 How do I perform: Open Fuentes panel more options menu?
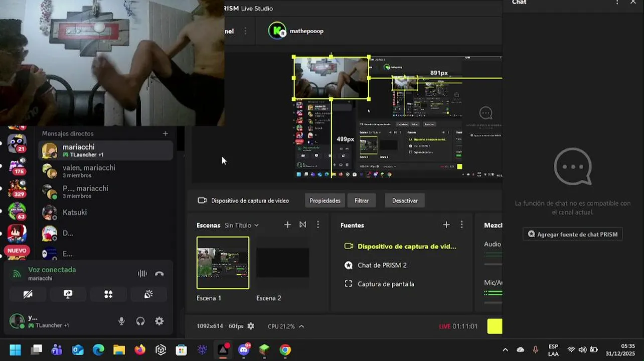[462, 225]
